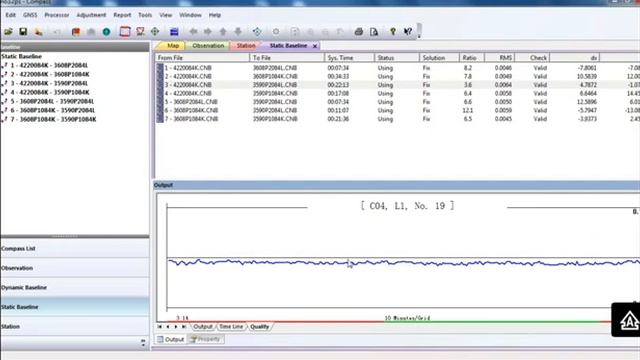Click the context help pointer icon
Viewport: 640px width, 360px height.
pyautogui.click(x=408, y=31)
